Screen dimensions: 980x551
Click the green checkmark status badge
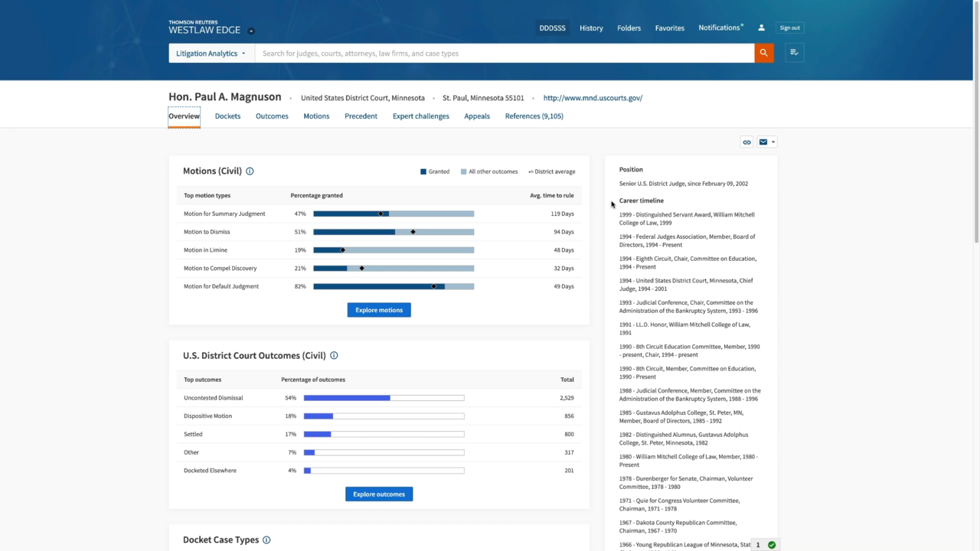[772, 545]
